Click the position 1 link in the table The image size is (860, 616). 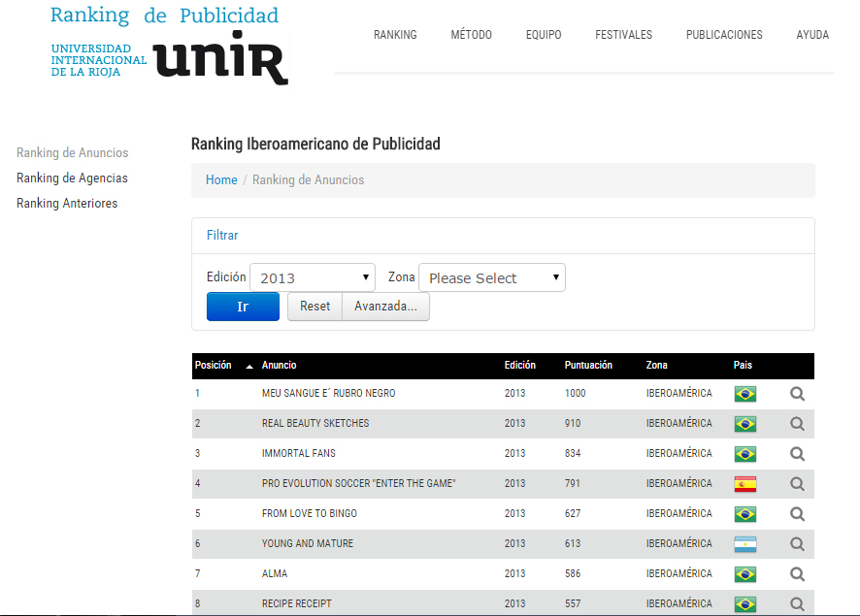[x=197, y=394]
